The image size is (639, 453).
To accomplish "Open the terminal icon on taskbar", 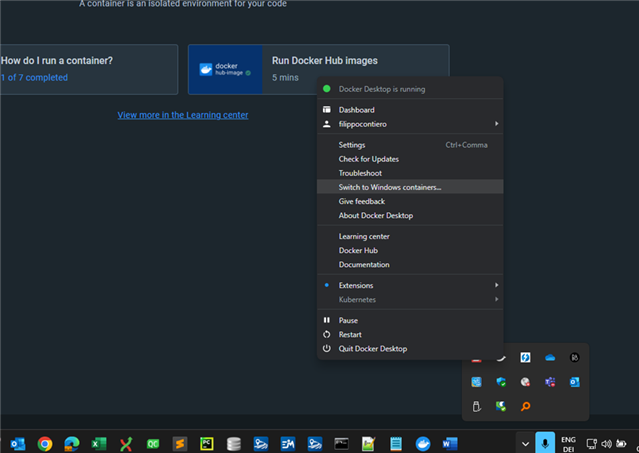I will pyautogui.click(x=342, y=444).
